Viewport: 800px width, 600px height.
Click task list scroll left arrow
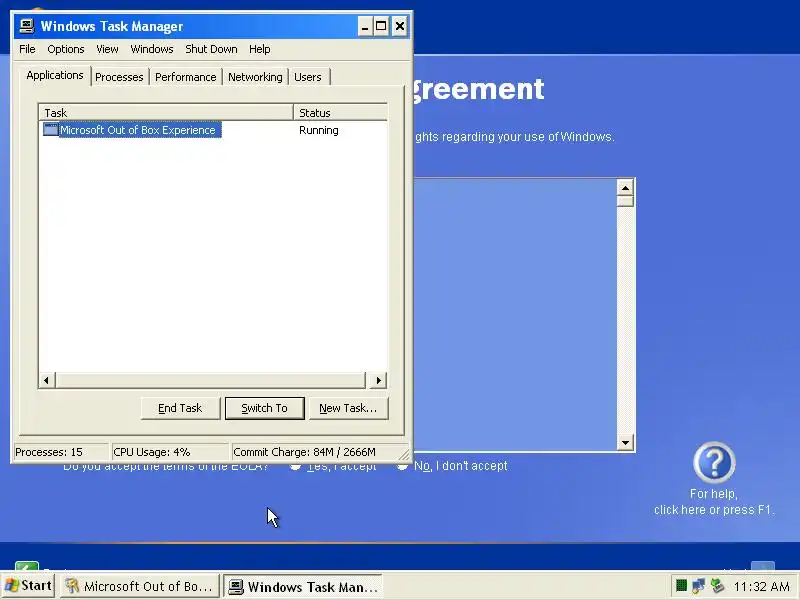click(46, 380)
